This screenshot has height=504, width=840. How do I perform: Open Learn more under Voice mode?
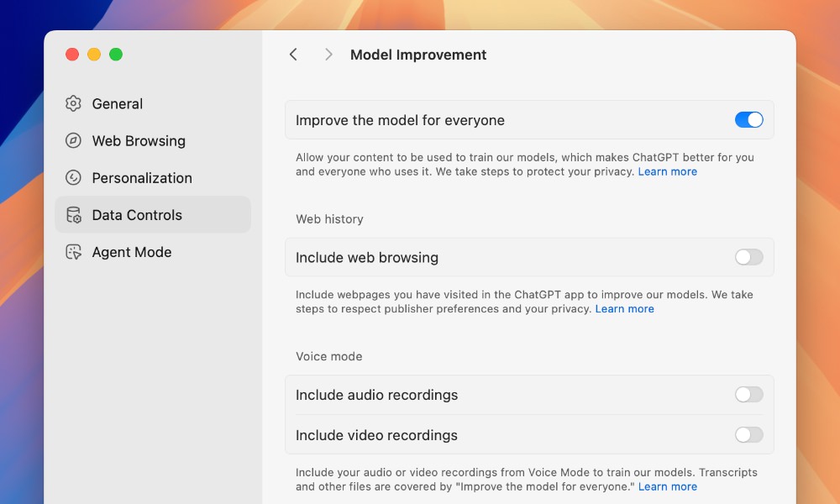click(x=667, y=486)
